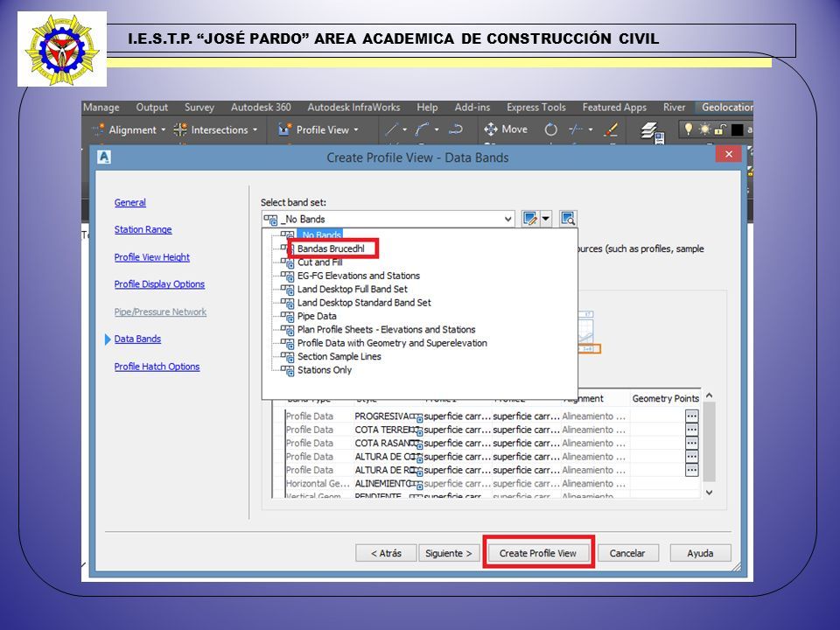This screenshot has width=840, height=630.
Task: Toggle the layer lightbulb on/off icon
Action: click(x=689, y=129)
